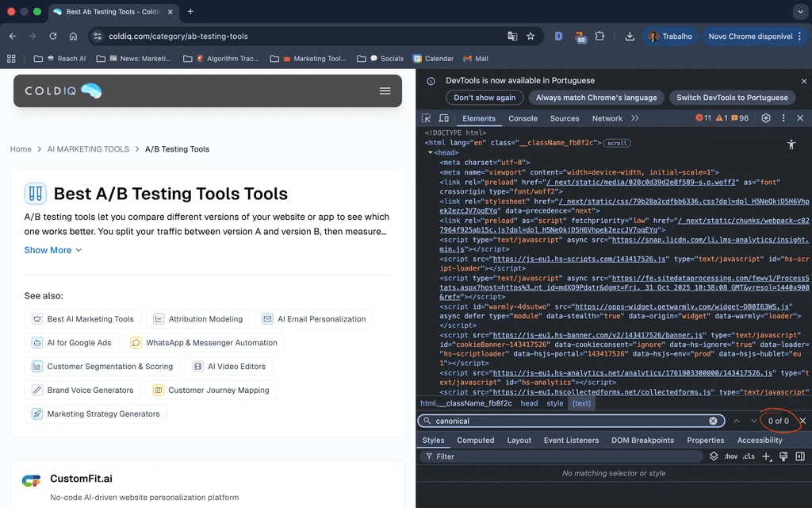Screen dimensions: 812x508
Task: Show more DevTools tabs chevron
Action: 635,118
